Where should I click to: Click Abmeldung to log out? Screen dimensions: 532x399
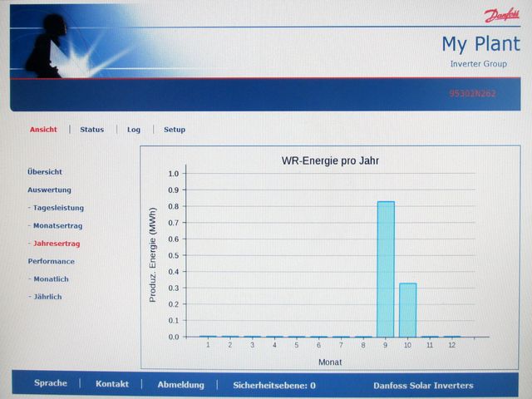coord(181,385)
